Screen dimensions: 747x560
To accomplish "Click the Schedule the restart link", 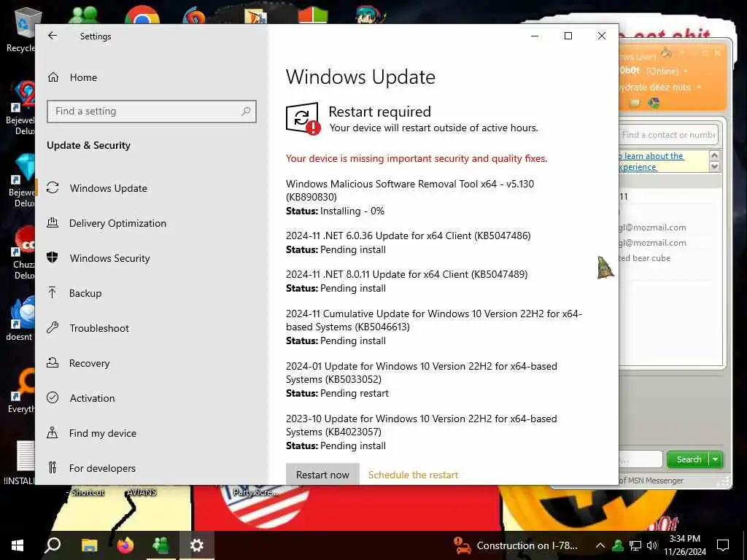I will (413, 475).
